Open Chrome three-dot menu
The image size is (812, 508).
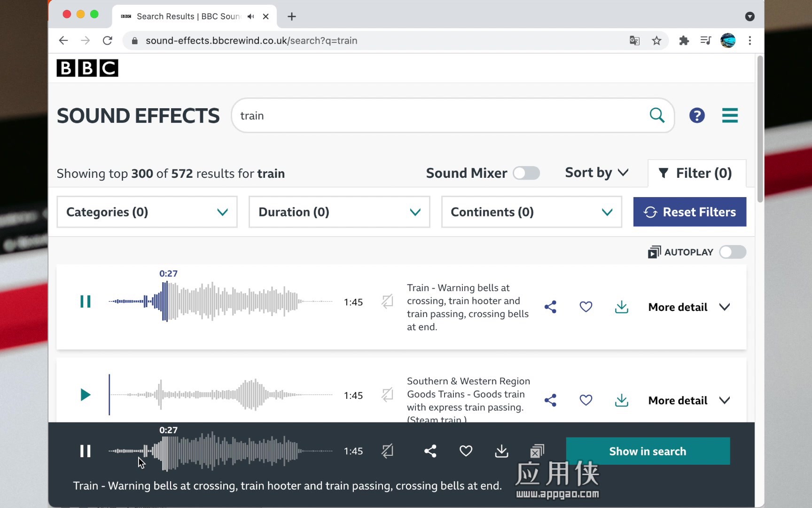pos(750,41)
